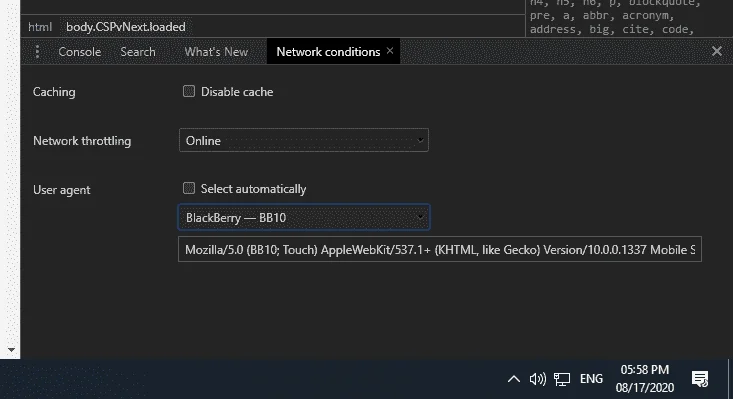Screen dimensions: 733x399
Task: Click the Network throttling label
Action: (82, 141)
